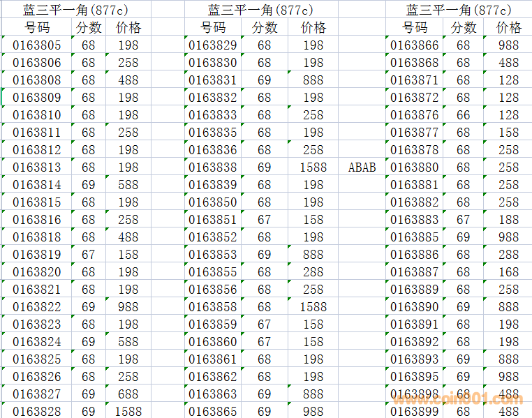Select the 288 price for serial 0163886

tap(509, 255)
